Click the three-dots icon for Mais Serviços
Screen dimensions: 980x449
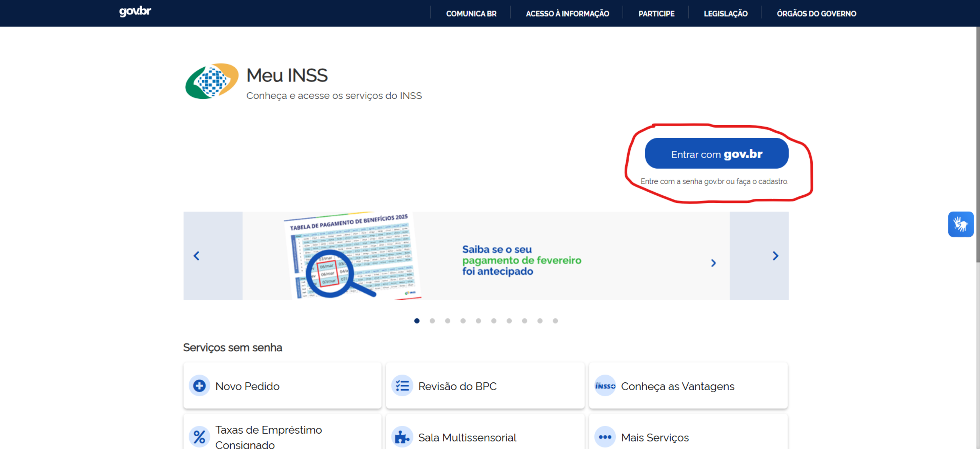(605, 437)
